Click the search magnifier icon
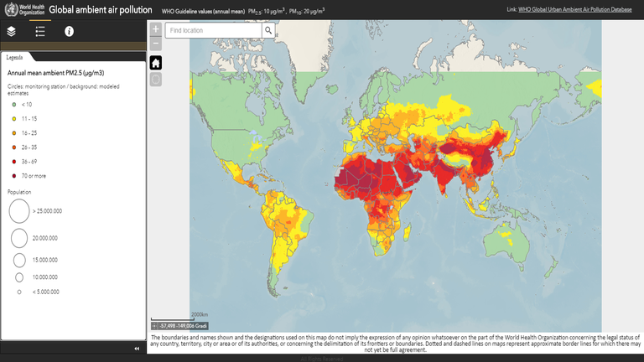The height and width of the screenshot is (362, 644). point(268,30)
